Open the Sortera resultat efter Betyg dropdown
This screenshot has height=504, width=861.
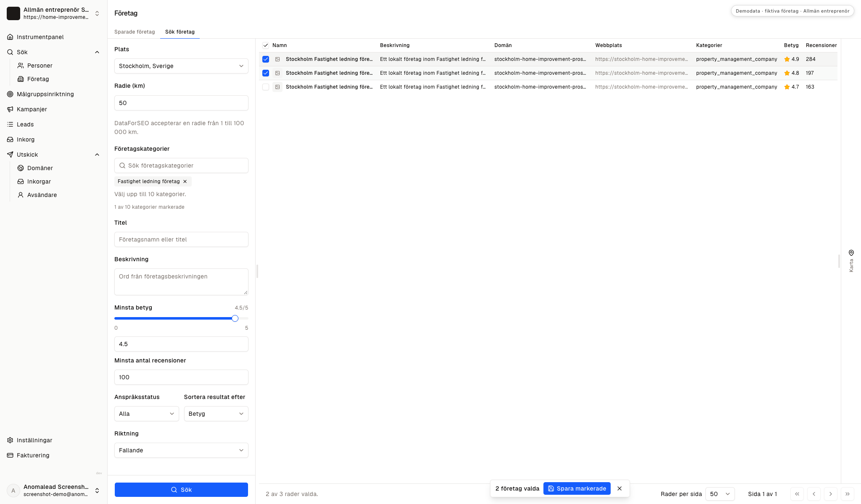coord(216,414)
